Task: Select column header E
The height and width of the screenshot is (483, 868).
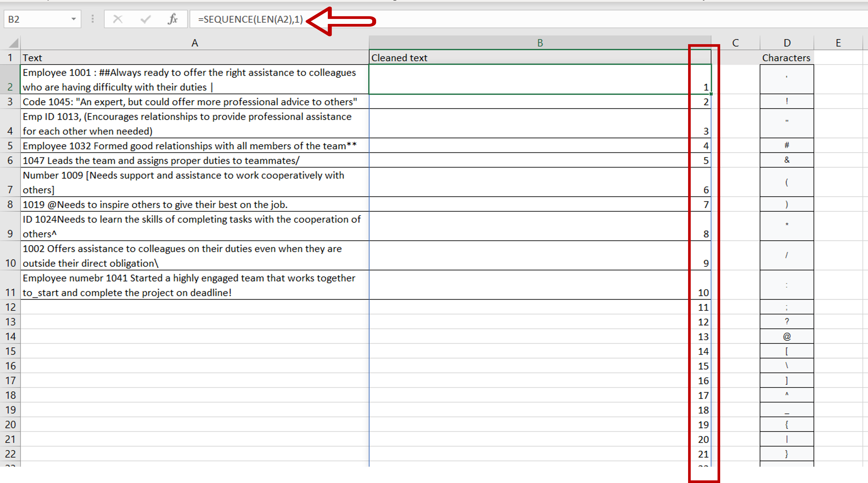Action: (x=838, y=42)
